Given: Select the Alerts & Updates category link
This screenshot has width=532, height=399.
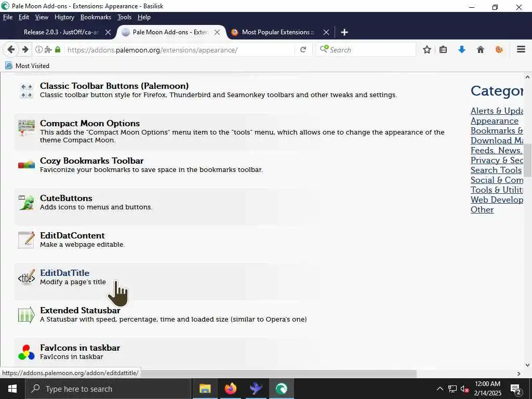Looking at the screenshot, I should coord(497,111).
